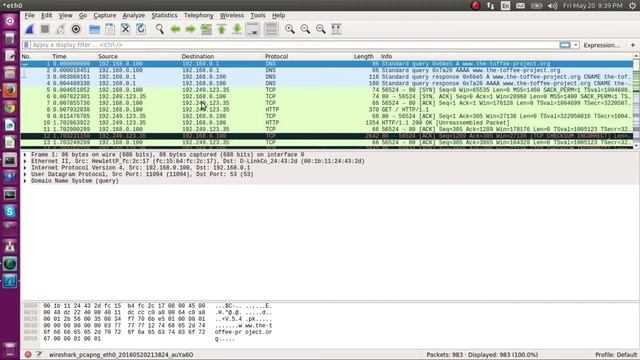The image size is (640, 360).
Task: Sort packets by Source column header
Action: coord(108,56)
